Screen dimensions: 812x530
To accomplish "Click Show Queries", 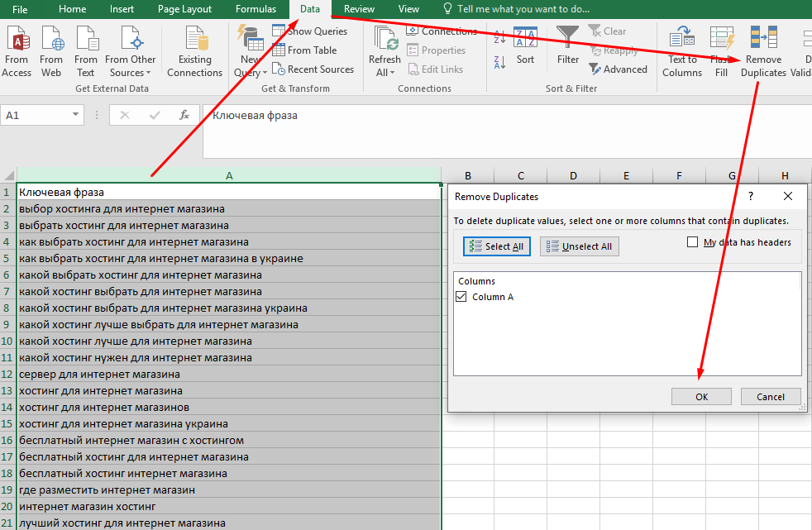I will click(310, 31).
